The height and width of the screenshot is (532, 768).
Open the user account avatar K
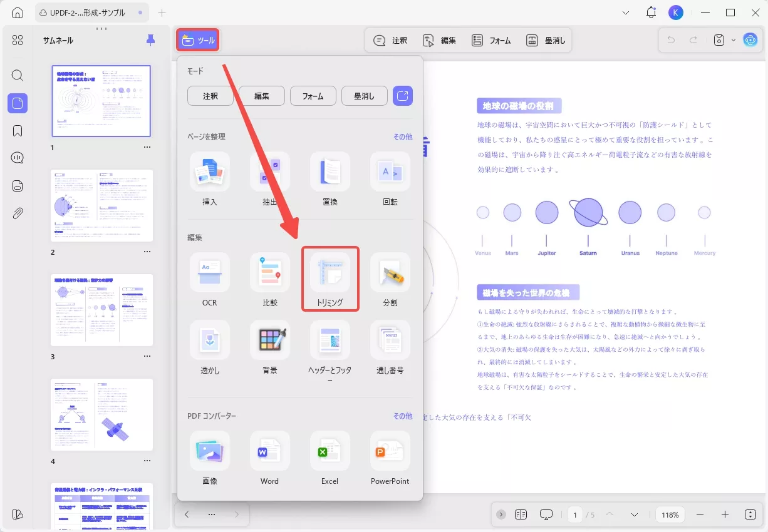675,13
